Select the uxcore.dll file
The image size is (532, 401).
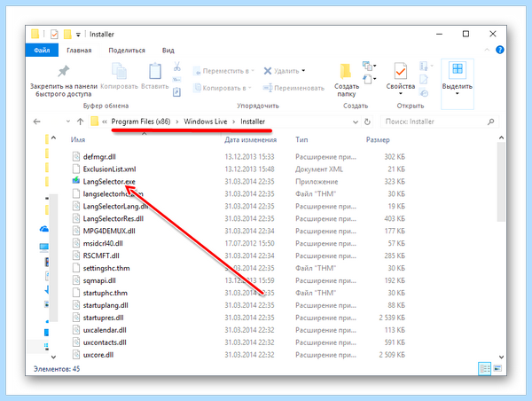[x=98, y=355]
